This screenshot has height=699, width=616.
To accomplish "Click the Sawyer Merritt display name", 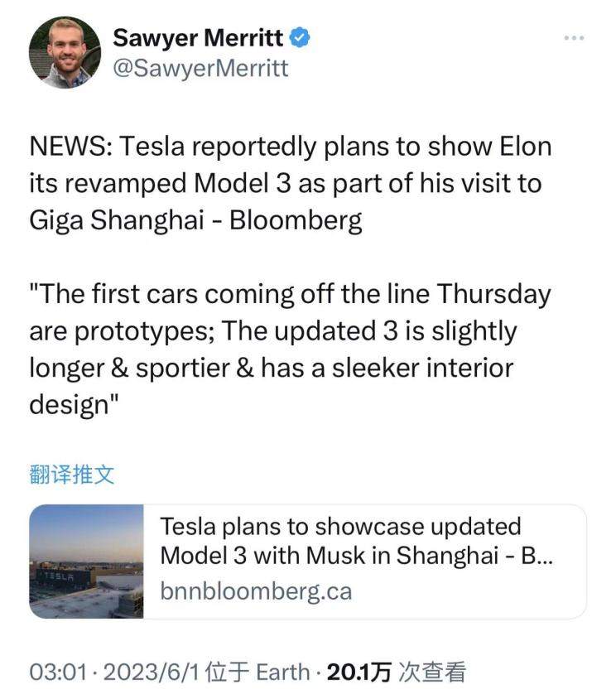I will 198,37.
